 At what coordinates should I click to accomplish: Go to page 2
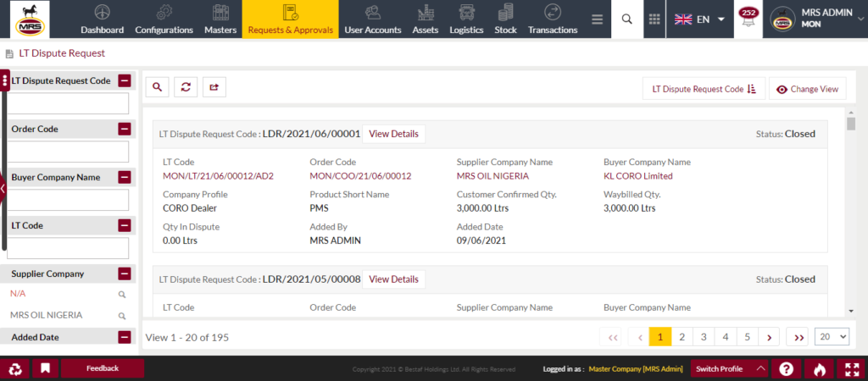click(682, 337)
